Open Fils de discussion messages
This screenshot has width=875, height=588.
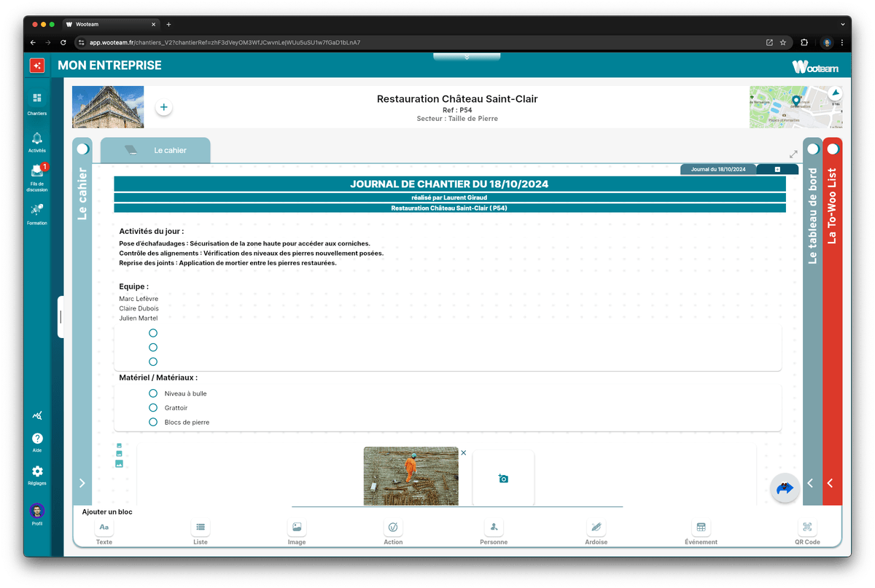pos(37,172)
